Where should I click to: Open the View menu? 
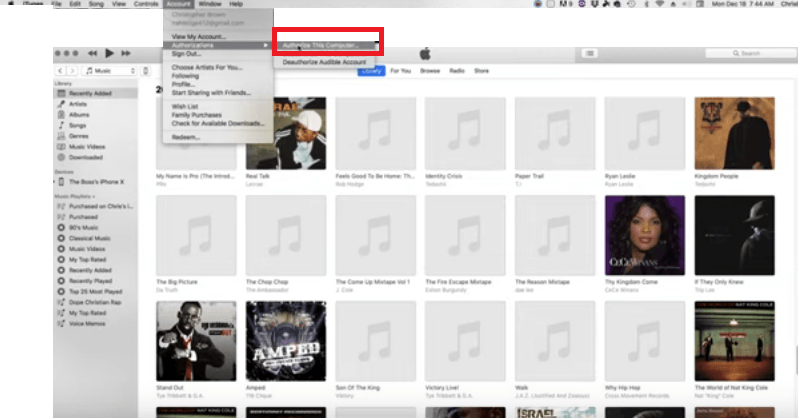click(119, 4)
